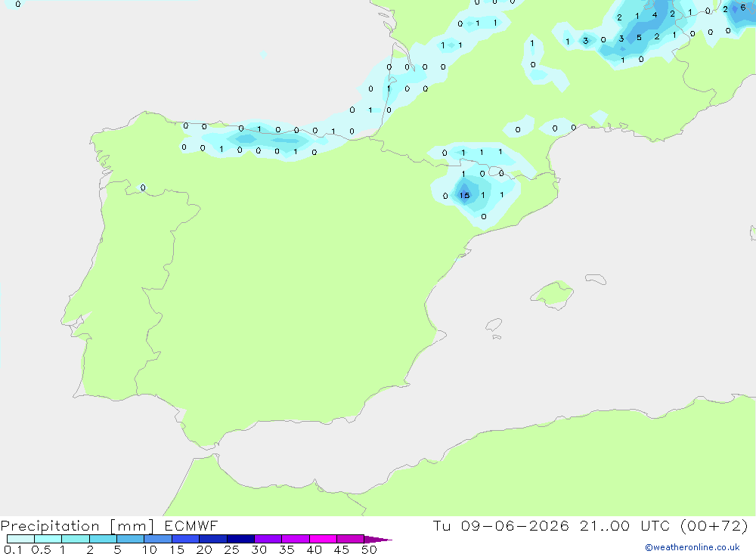Select the 40–45 mm magenta legend box
The image size is (756, 554).
pos(323,539)
